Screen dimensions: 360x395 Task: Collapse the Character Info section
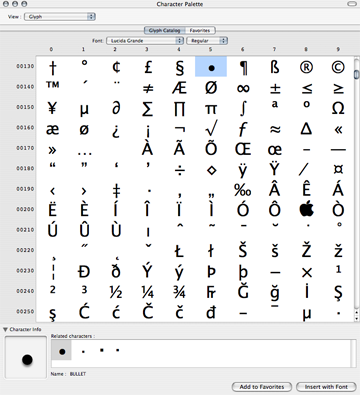(x=5, y=329)
